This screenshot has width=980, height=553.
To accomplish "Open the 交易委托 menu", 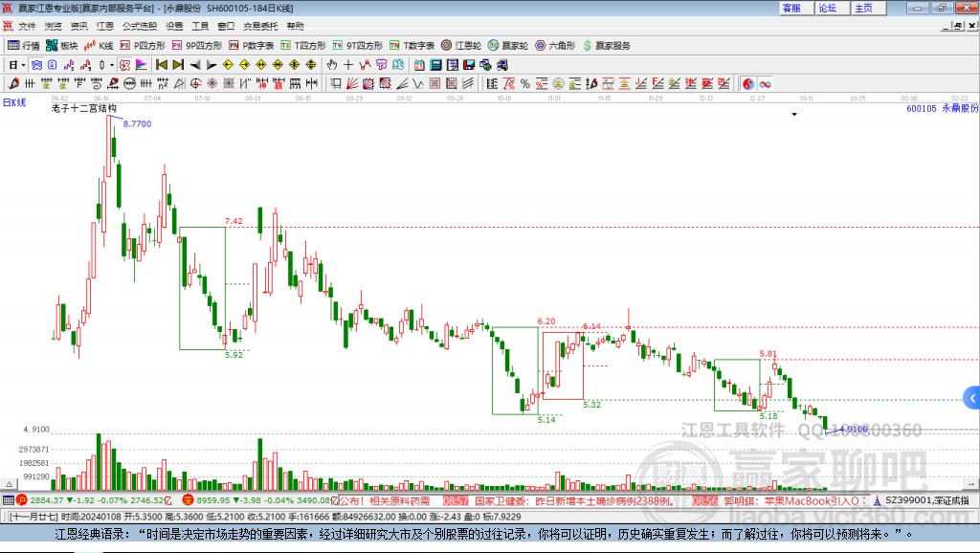I will click(x=260, y=26).
